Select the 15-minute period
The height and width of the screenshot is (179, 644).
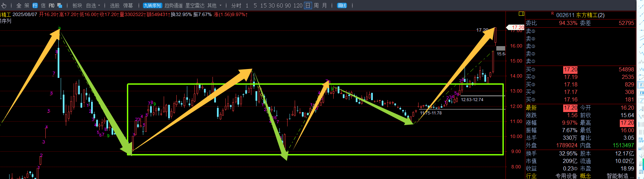point(263,5)
